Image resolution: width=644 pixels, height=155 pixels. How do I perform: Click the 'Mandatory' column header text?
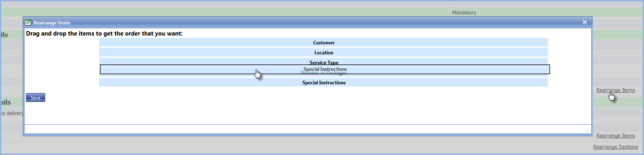(x=464, y=13)
